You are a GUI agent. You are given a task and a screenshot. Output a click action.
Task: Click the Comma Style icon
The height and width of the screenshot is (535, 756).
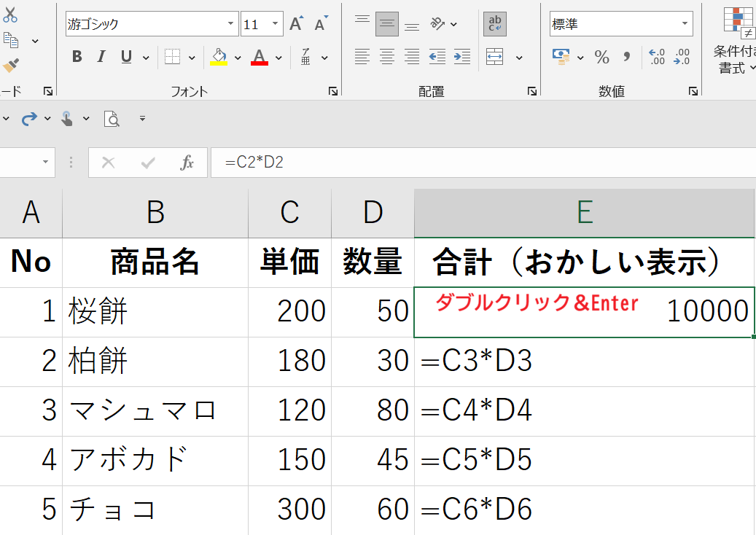click(x=626, y=57)
